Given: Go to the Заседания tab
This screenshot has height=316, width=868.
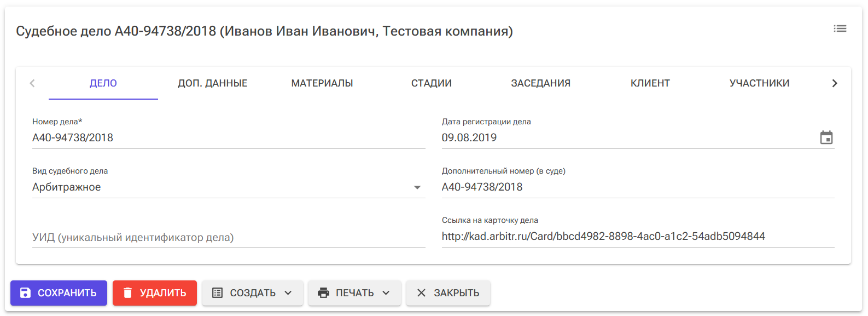Looking at the screenshot, I should click(x=540, y=83).
